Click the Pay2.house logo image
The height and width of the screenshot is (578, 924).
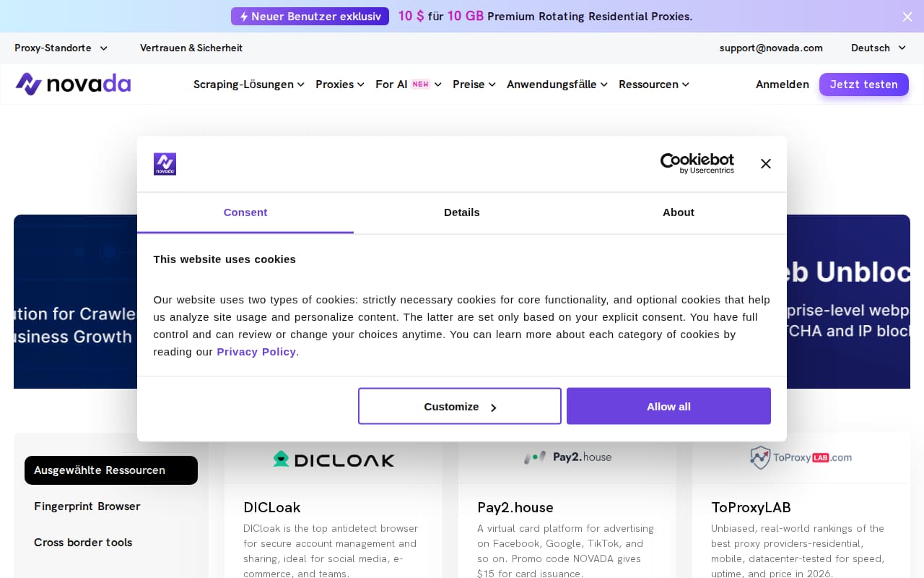coord(567,457)
